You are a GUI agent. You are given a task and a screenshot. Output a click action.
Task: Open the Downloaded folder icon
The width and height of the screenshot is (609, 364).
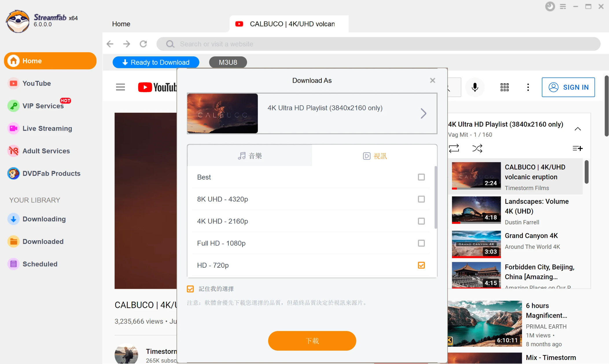point(13,242)
